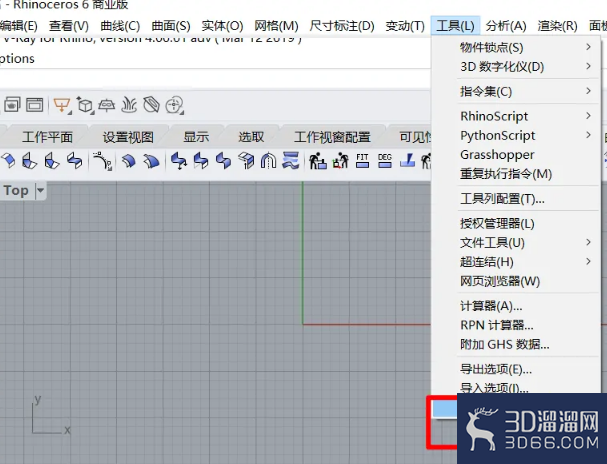Click the DEG change degree icon
The height and width of the screenshot is (464, 607).
click(x=385, y=161)
